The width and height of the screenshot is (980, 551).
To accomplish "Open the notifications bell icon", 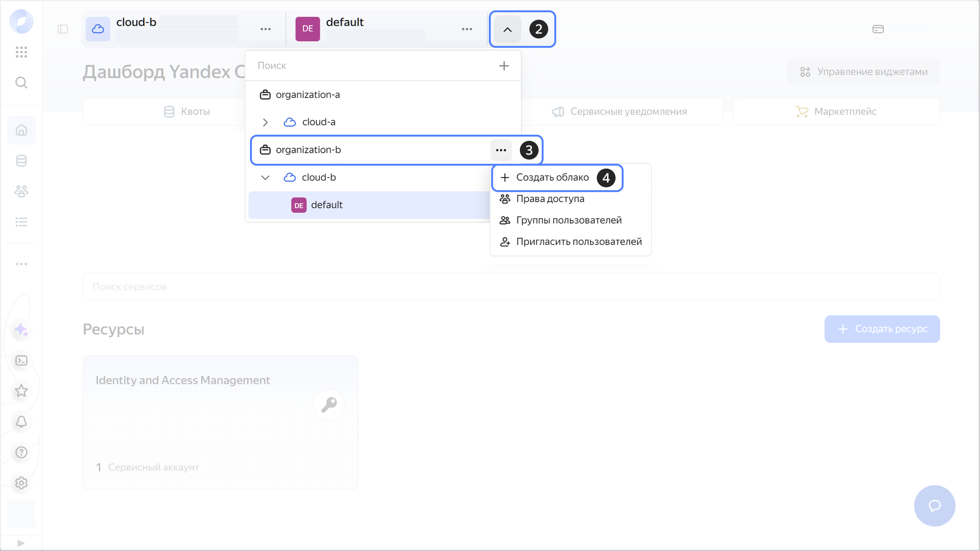I will (21, 422).
